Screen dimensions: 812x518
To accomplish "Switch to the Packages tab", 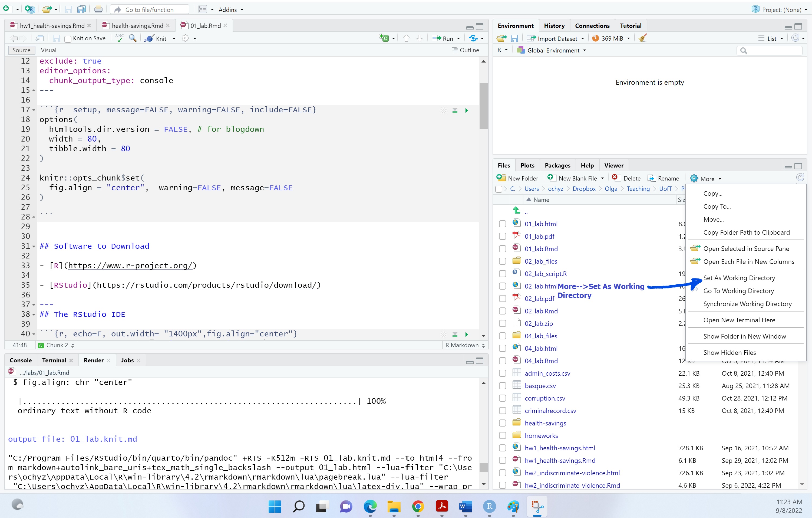I will click(x=557, y=165).
